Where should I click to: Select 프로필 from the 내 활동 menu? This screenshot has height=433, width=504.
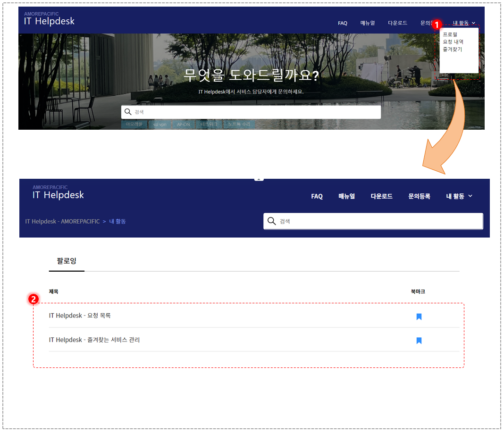pos(450,34)
